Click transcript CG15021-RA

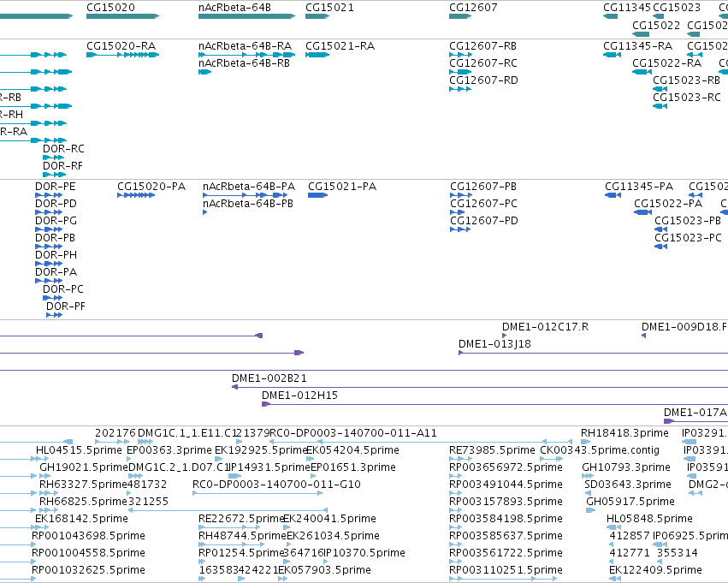click(317, 55)
